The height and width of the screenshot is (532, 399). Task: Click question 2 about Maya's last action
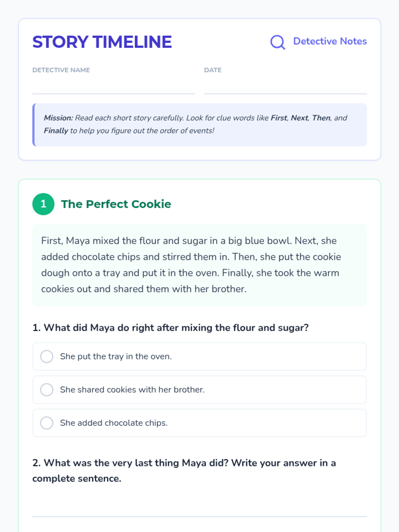184,470
